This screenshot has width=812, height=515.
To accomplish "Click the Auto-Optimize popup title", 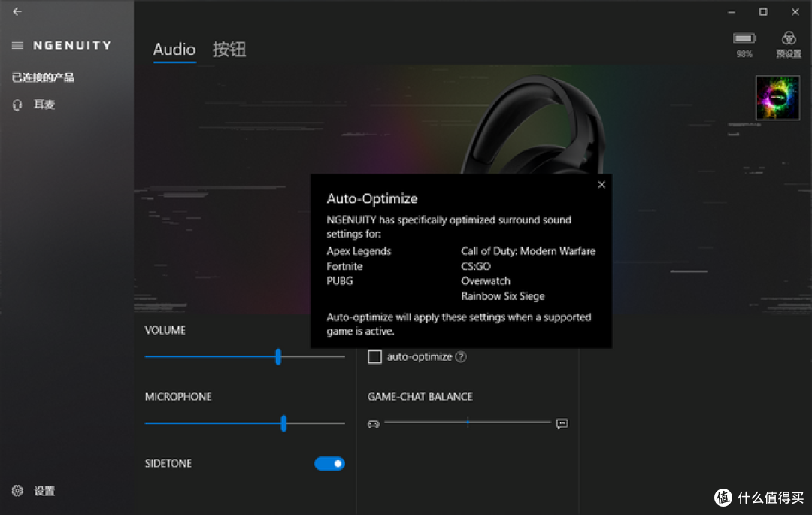I will [372, 198].
